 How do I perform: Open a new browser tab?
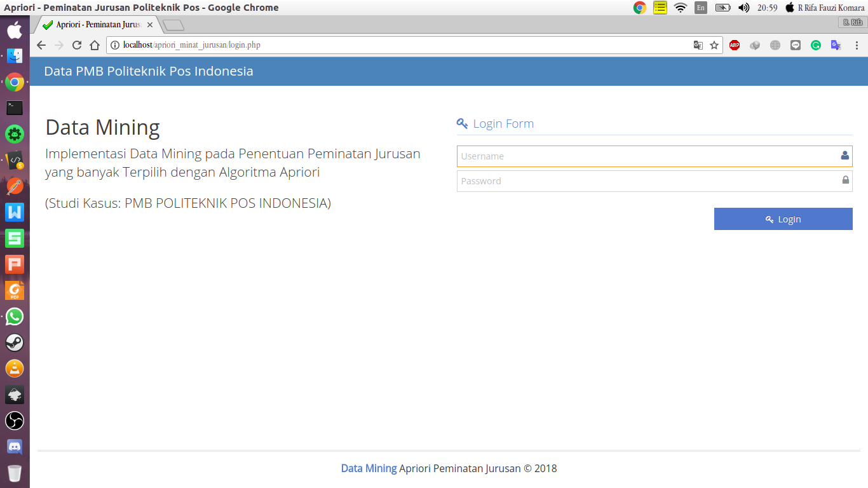click(x=173, y=25)
